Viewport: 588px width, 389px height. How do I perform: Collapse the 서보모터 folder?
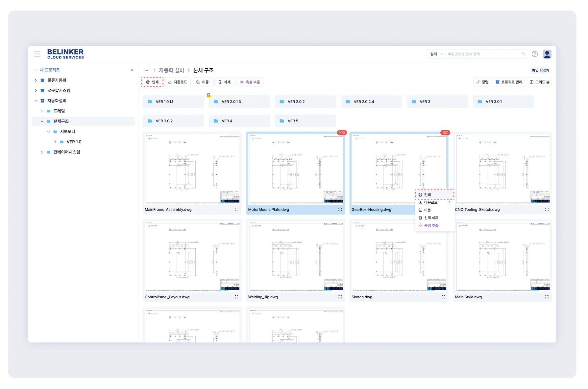(x=49, y=132)
